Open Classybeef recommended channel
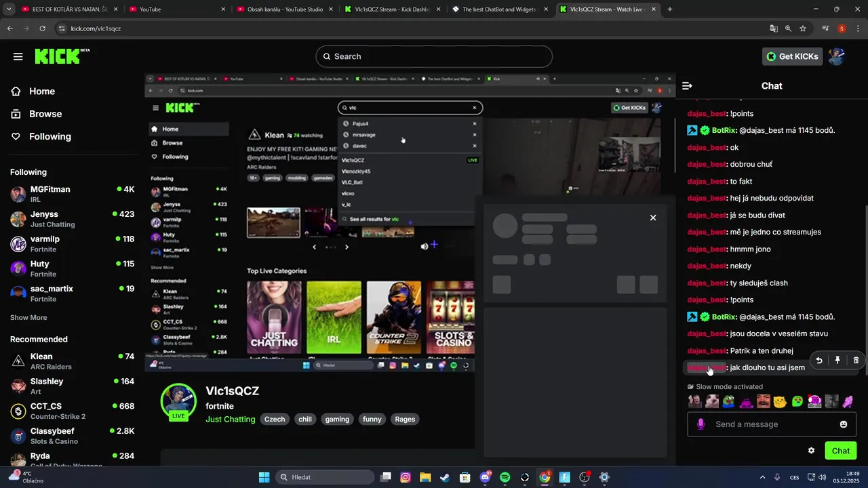Screen dimensions: 868x488 pos(72,436)
